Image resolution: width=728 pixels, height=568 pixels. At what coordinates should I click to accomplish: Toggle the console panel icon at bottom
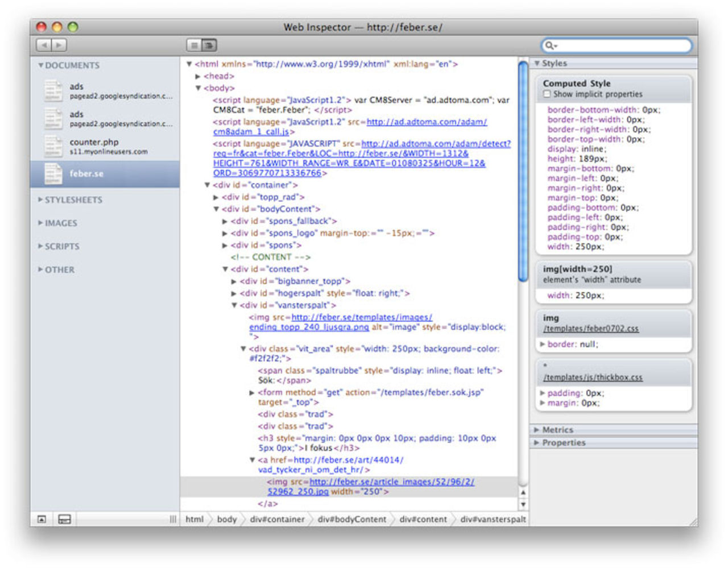pos(64,519)
